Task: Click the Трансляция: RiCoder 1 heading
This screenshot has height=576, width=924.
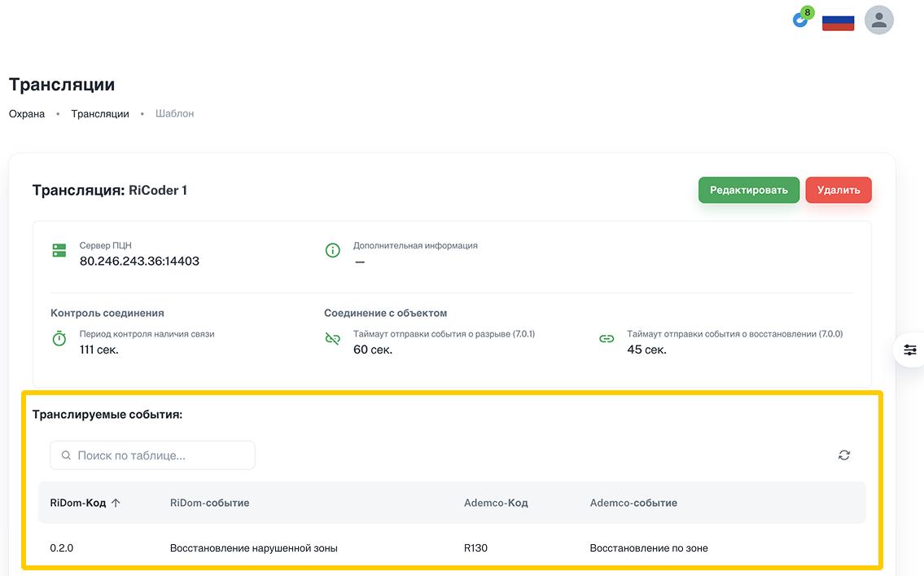Action: [110, 191]
